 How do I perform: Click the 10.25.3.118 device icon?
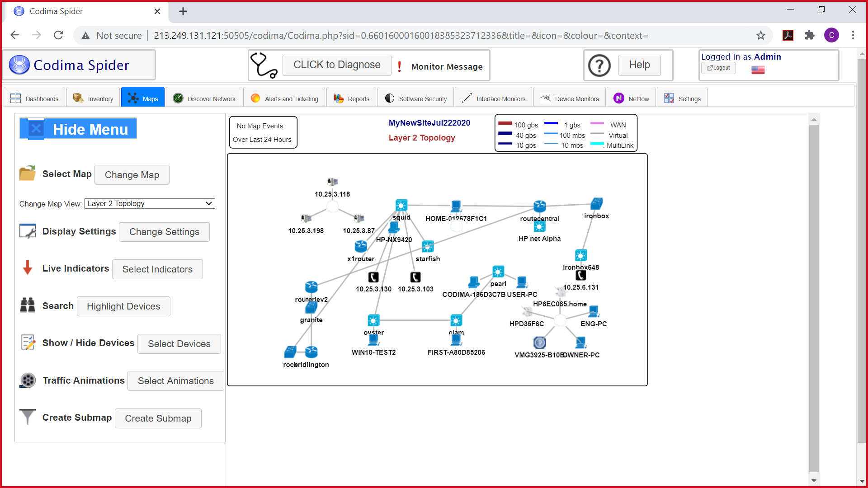332,182
